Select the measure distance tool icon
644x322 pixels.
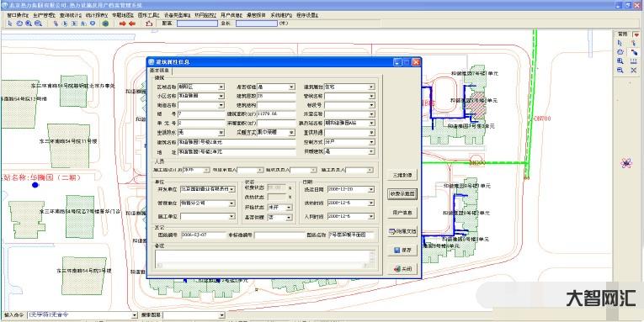click(150, 24)
